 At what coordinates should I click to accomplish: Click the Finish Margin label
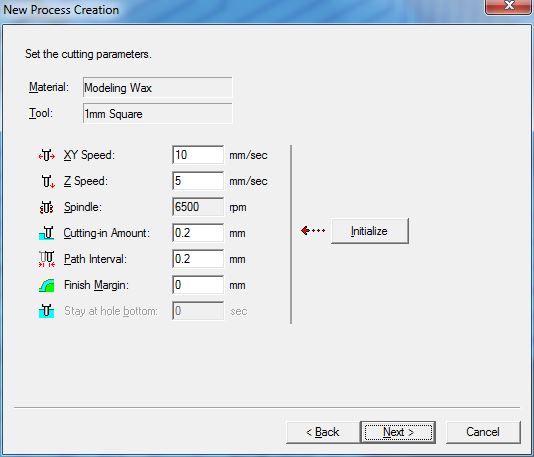(x=96, y=285)
